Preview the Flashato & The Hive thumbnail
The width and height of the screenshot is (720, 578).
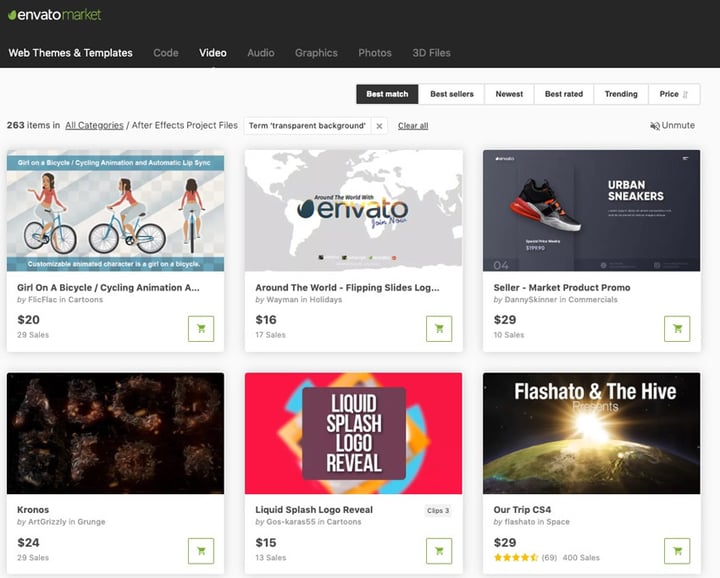pos(591,433)
